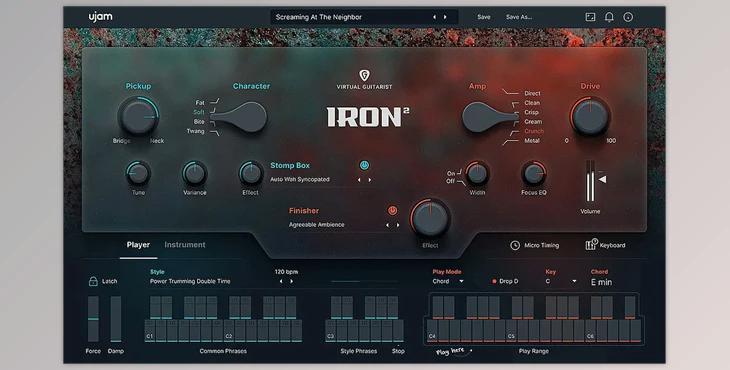This screenshot has width=730, height=370.
Task: Click the Volume slider handle
Action: coord(602,179)
